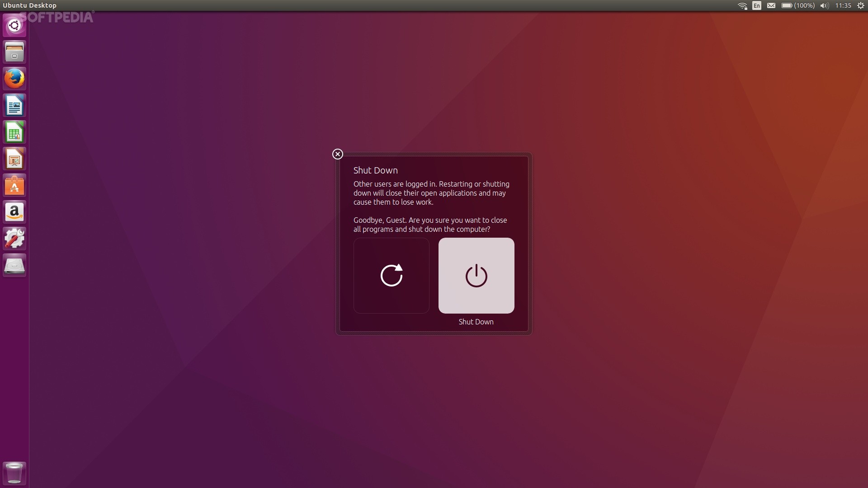Open the En keyboard layout indicator
Screen dimensions: 868x488
pos(757,5)
